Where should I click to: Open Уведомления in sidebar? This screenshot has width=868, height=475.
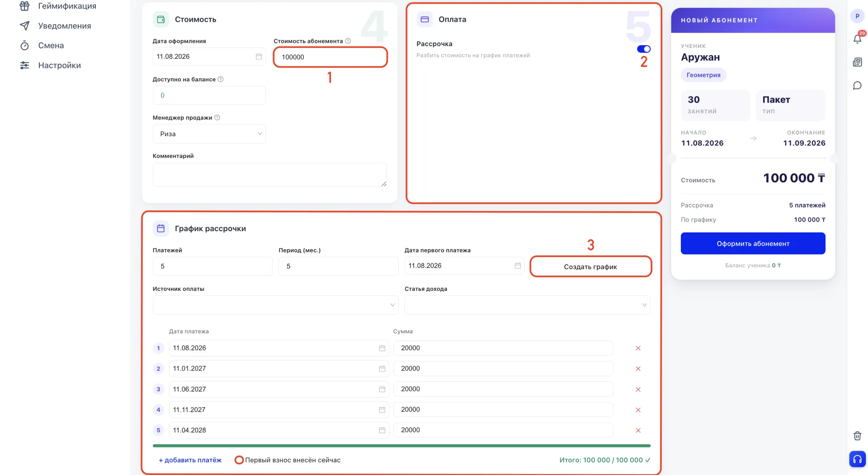click(65, 26)
